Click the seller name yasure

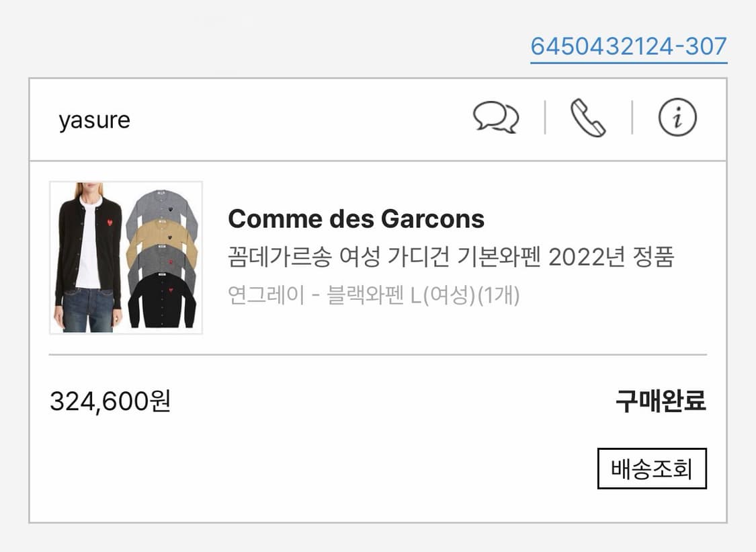point(94,120)
